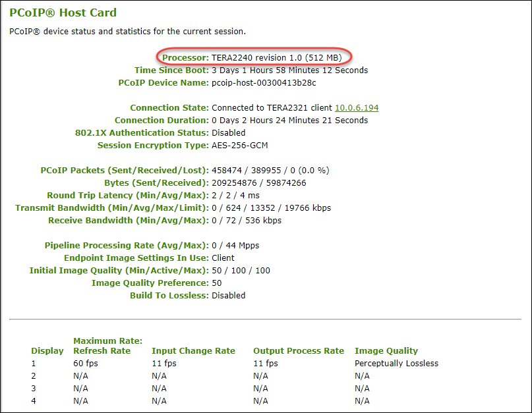This screenshot has width=532, height=413.
Task: Select Display 4 Output Process Rate N/A cell
Action: pyautogui.click(x=260, y=401)
